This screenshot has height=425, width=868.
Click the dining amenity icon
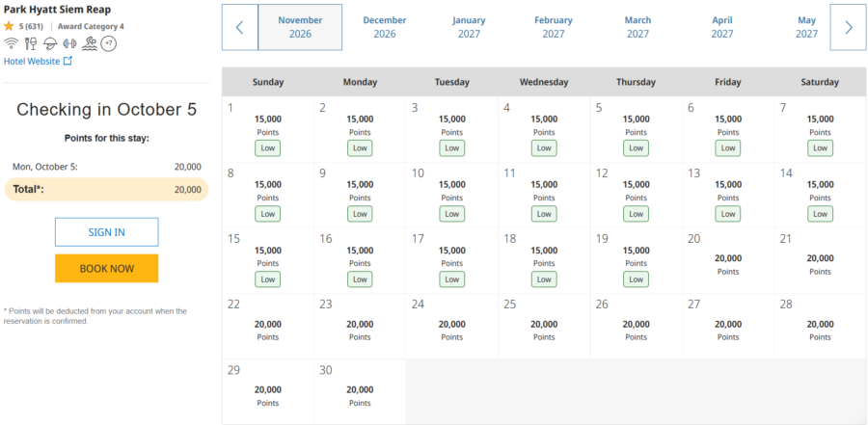[31, 43]
